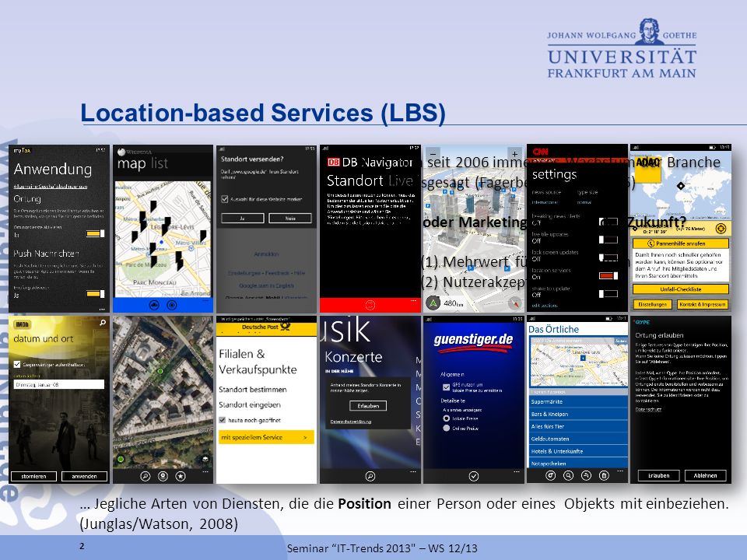Switch to the Wikipedia 'list' tab
Screen dimensions: 747x560
[x=159, y=163]
